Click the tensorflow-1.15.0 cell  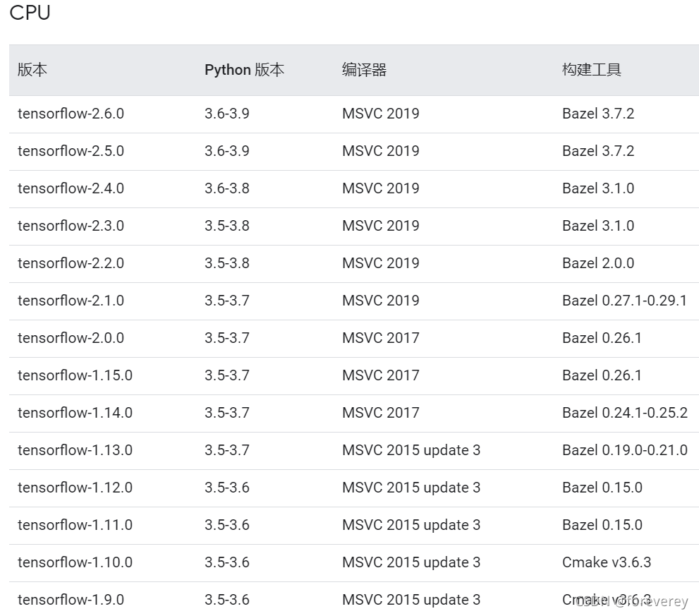pos(75,376)
